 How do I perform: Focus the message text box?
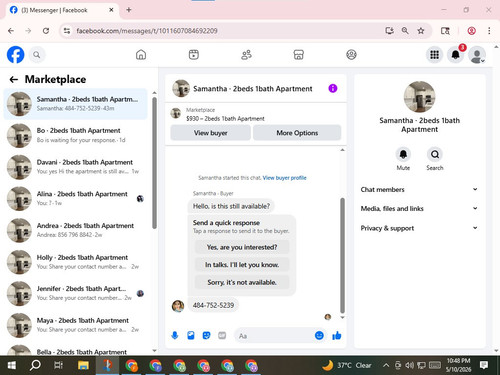[274, 336]
